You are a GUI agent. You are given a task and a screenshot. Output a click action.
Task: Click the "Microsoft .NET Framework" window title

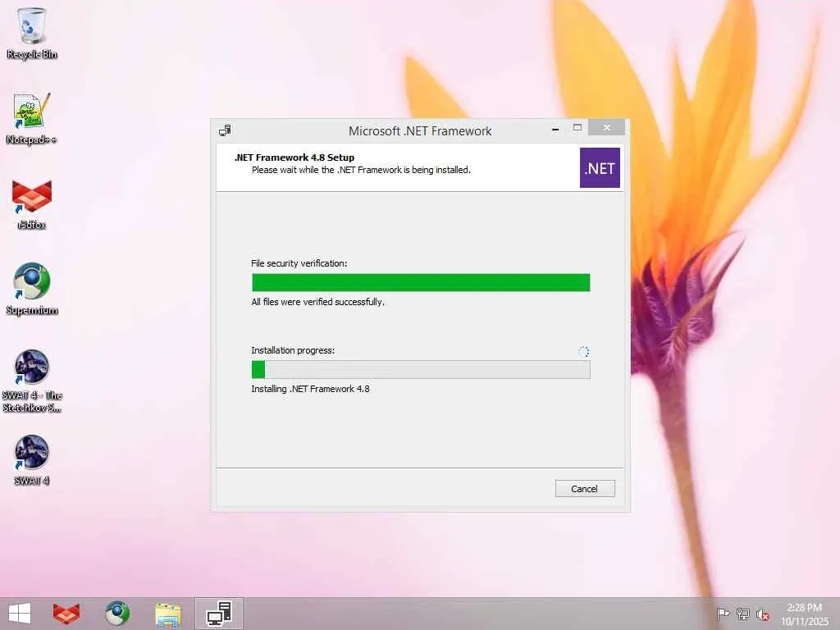pyautogui.click(x=420, y=130)
